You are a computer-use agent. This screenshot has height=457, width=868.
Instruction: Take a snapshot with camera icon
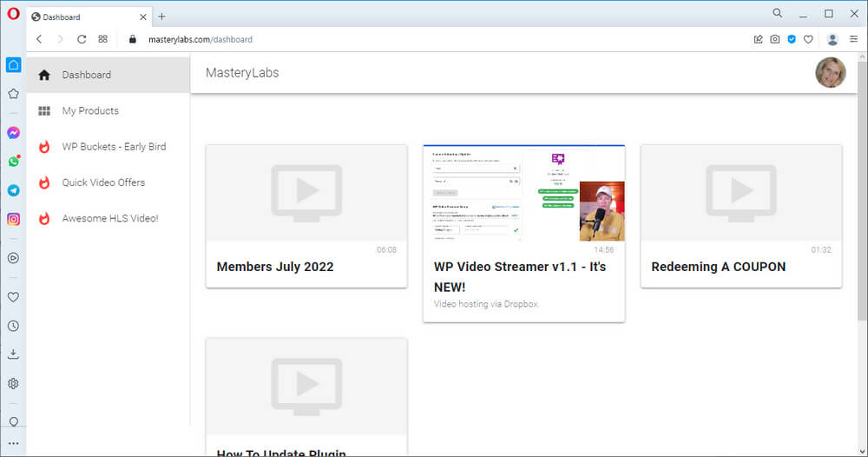[x=775, y=39]
